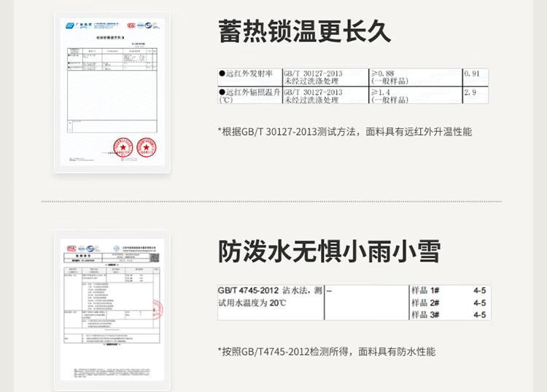Click the footnote about GB/T 30127-2013 test method
This screenshot has width=547, height=392.
[344, 132]
